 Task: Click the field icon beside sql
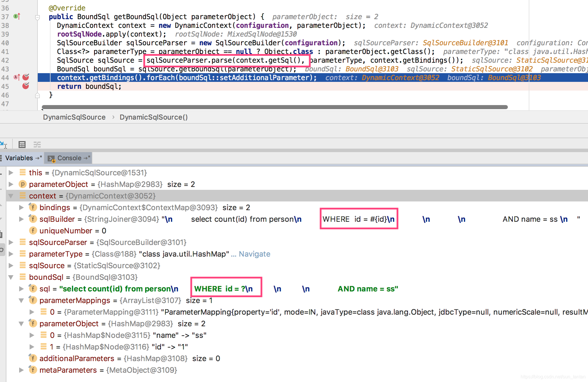tap(33, 289)
